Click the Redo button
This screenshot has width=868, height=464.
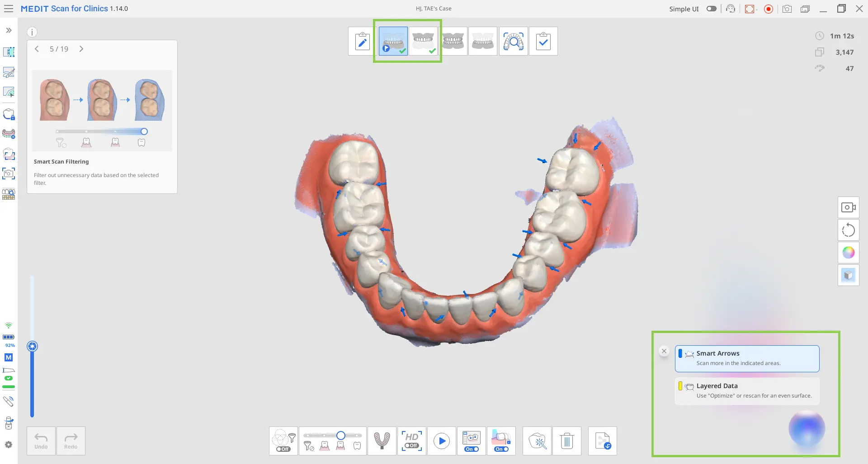pos(71,441)
